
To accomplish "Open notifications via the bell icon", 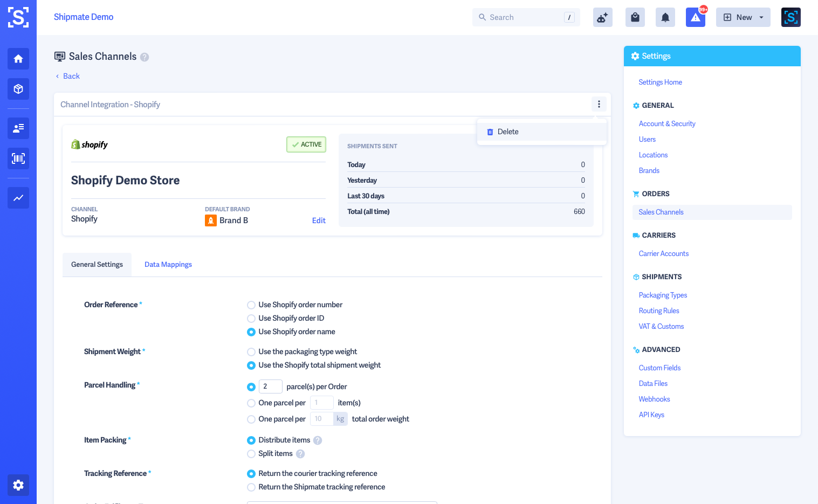I will (665, 17).
